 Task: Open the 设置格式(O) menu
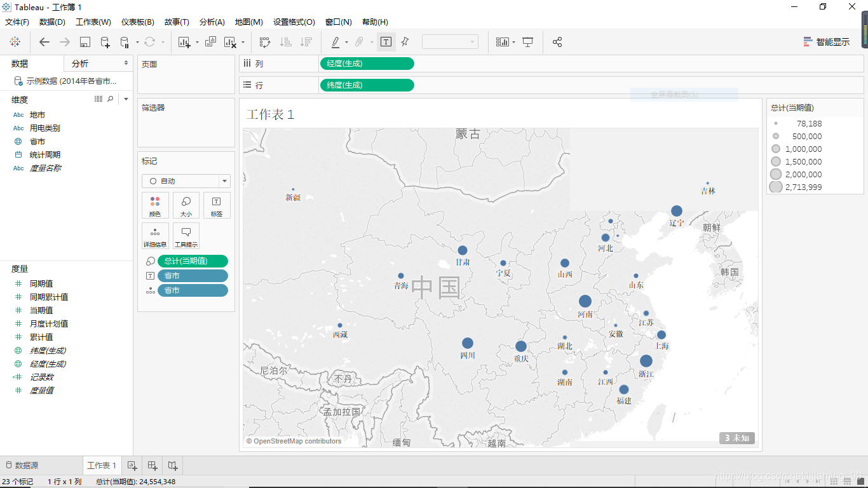294,22
